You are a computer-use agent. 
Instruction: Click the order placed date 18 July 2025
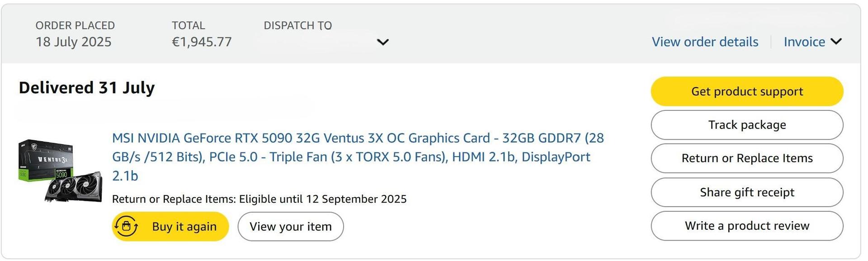(x=73, y=42)
